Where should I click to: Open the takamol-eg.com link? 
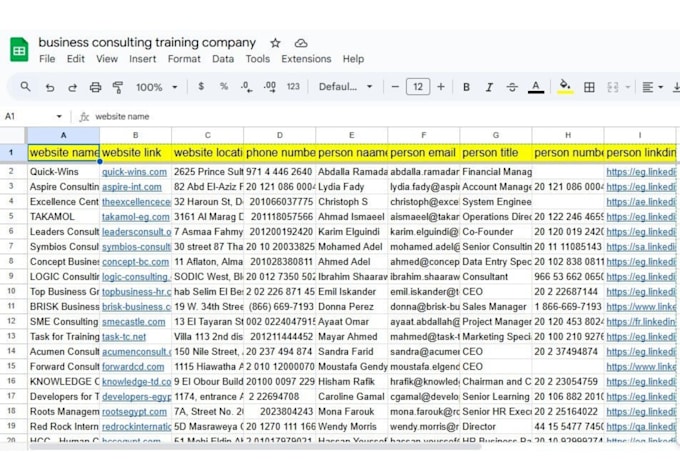click(136, 217)
